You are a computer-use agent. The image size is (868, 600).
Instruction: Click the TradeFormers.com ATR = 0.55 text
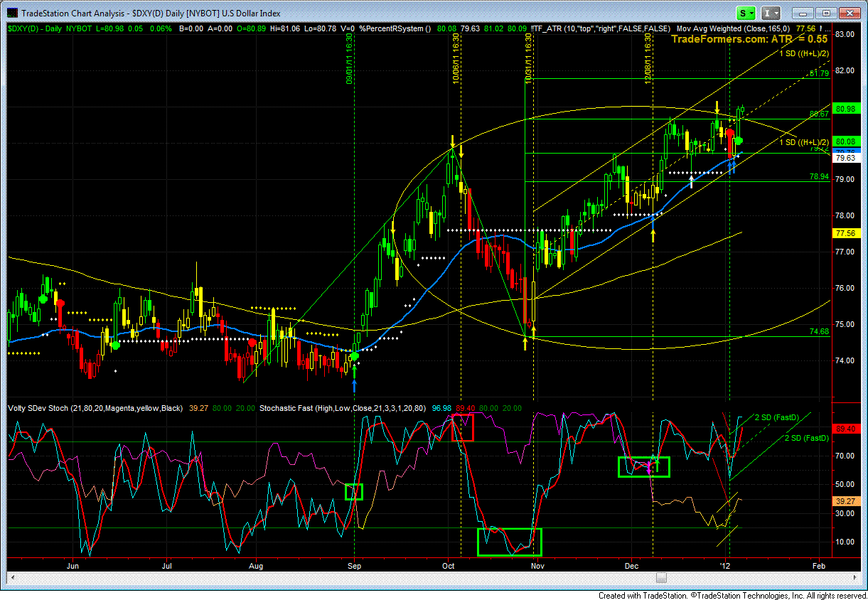coord(750,40)
